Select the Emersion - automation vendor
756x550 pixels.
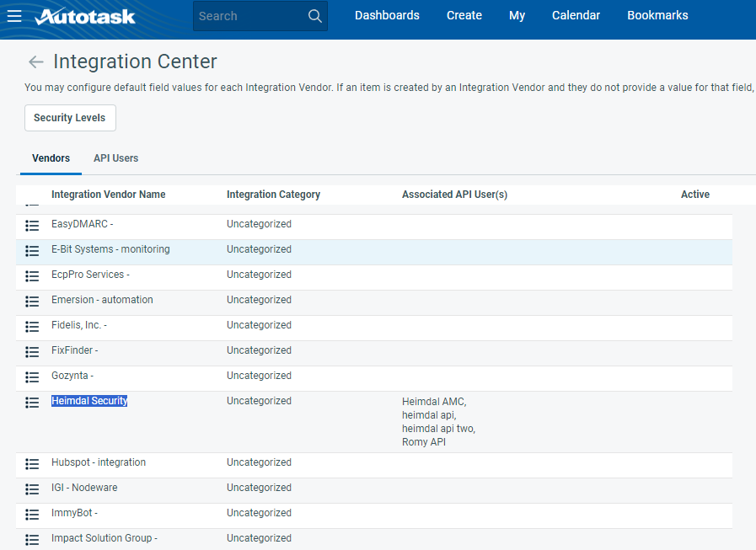click(x=102, y=300)
